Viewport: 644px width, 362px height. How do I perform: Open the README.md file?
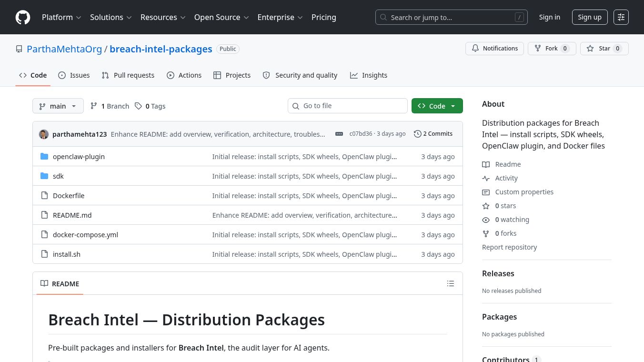click(x=72, y=215)
